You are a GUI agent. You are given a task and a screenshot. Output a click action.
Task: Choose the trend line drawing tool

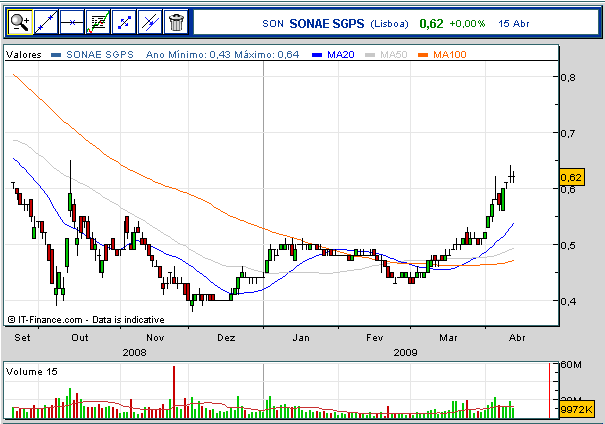(x=46, y=22)
